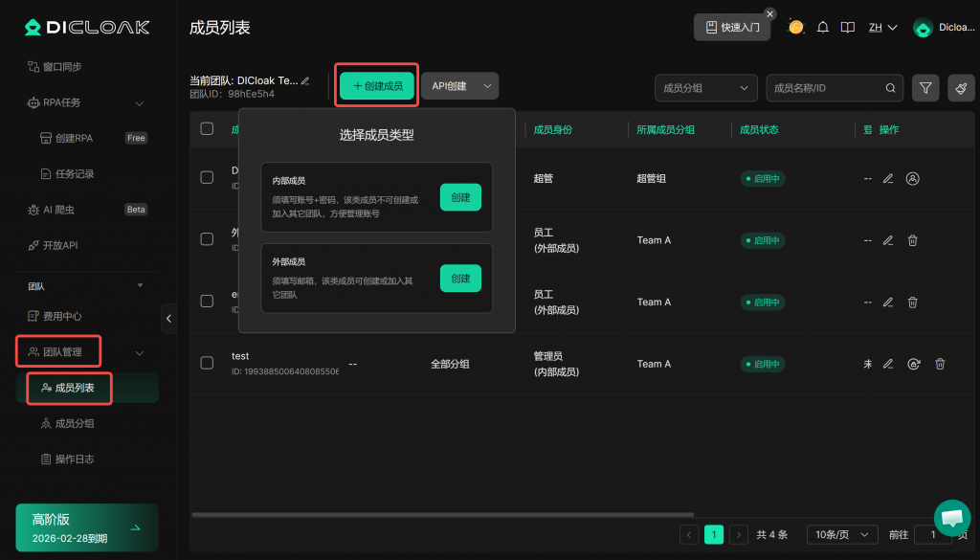Go to 费用中心 in the sidebar
The width and height of the screenshot is (980, 560).
62,317
